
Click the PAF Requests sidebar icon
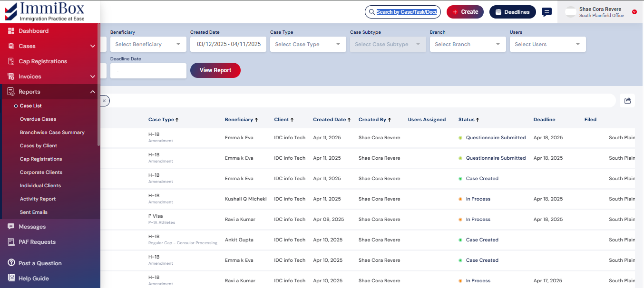pyautogui.click(x=11, y=242)
